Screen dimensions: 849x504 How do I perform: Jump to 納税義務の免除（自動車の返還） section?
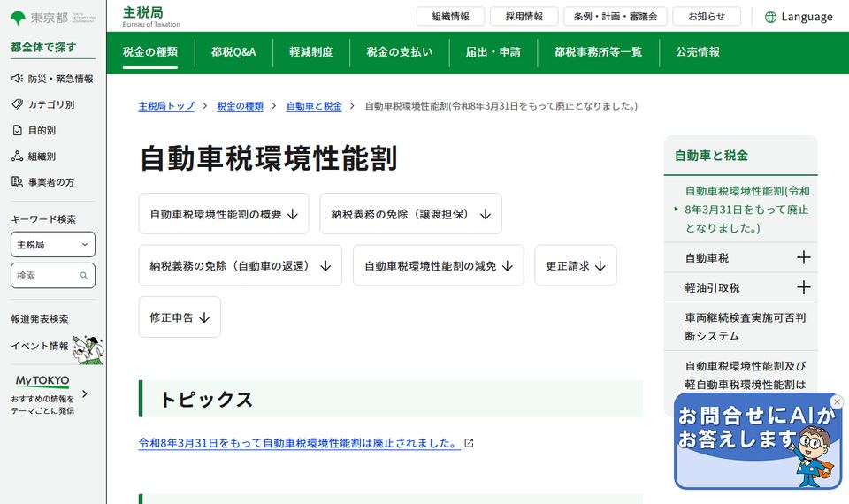241,266
